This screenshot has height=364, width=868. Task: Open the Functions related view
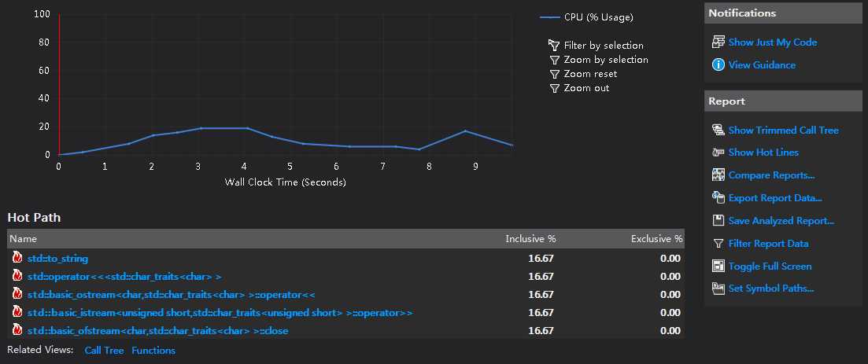point(153,351)
